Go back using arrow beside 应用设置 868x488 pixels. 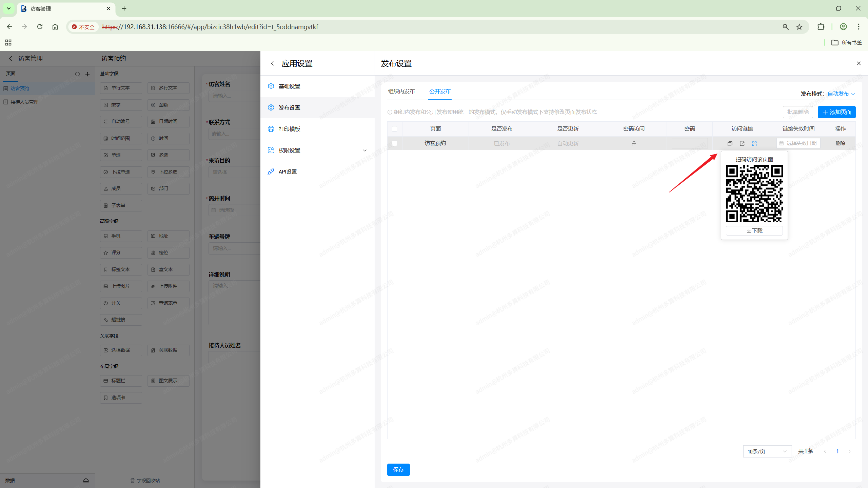coord(272,63)
